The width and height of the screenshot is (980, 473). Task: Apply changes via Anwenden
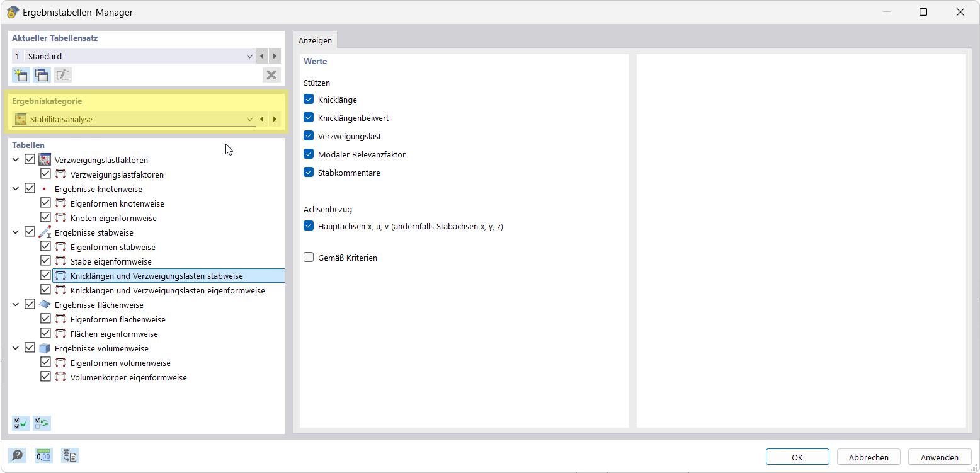click(939, 457)
